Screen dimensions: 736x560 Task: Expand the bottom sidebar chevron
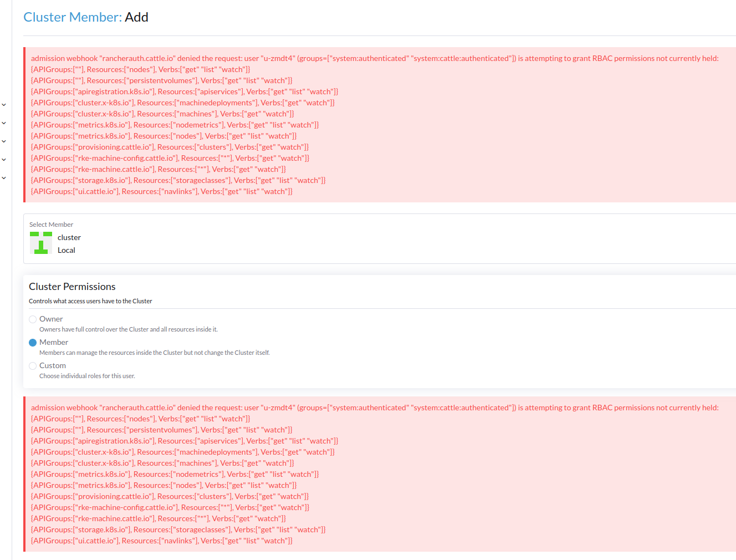pos(4,177)
